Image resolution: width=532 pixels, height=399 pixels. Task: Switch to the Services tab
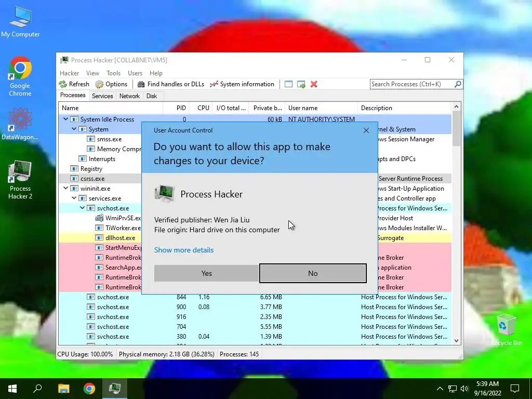click(102, 96)
